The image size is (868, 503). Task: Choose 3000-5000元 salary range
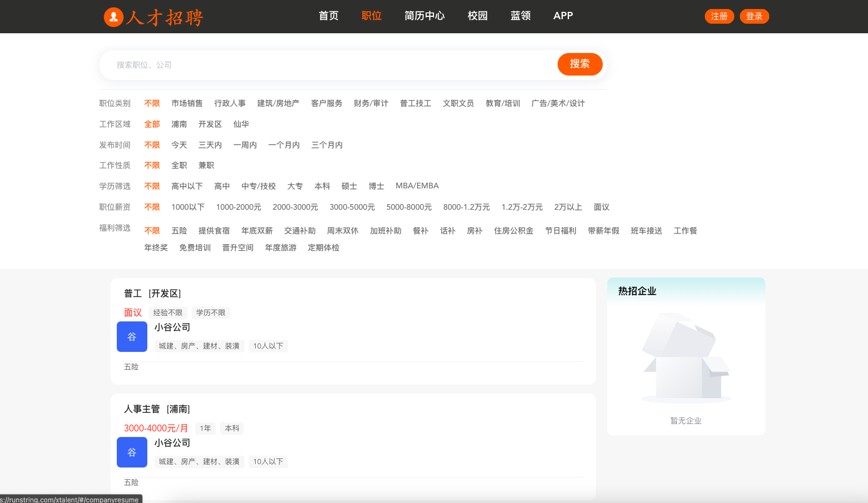pyautogui.click(x=352, y=207)
